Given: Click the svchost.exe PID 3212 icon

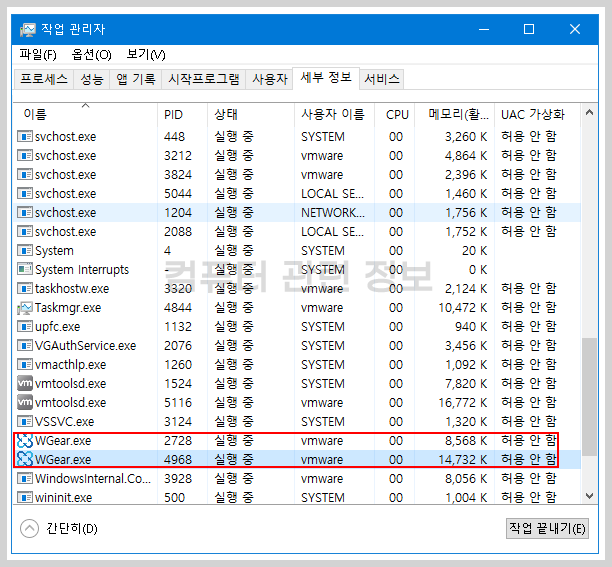Looking at the screenshot, I should click(25, 155).
